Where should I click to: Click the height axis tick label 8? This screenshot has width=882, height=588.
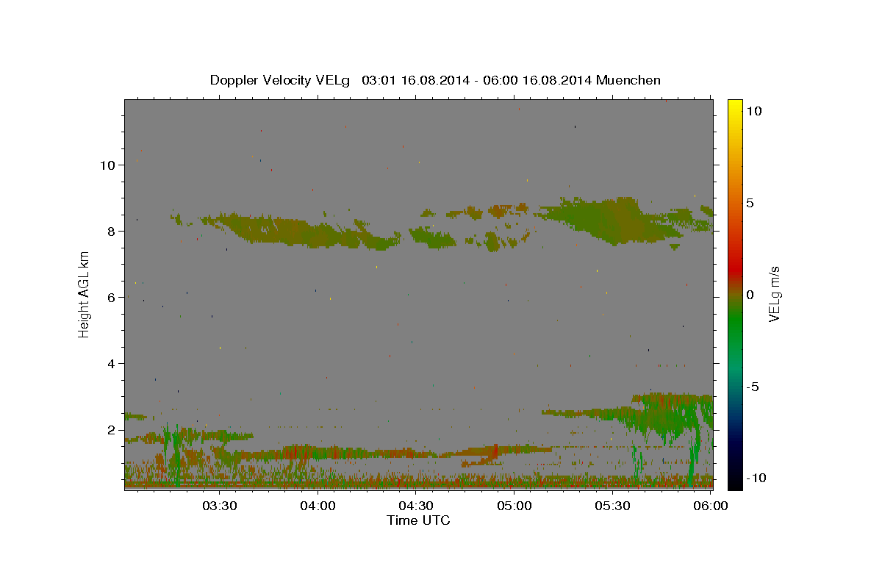pyautogui.click(x=112, y=232)
